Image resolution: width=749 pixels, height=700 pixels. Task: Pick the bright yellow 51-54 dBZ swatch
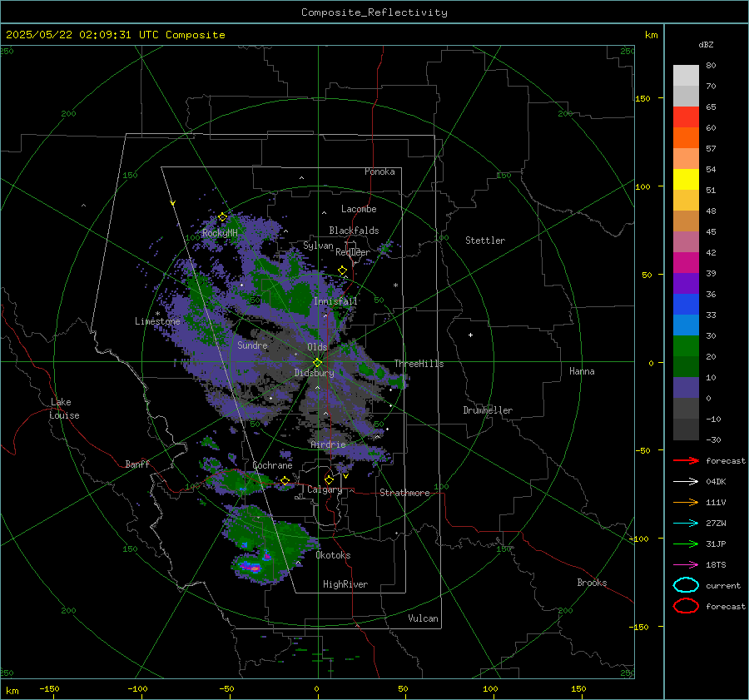click(686, 180)
